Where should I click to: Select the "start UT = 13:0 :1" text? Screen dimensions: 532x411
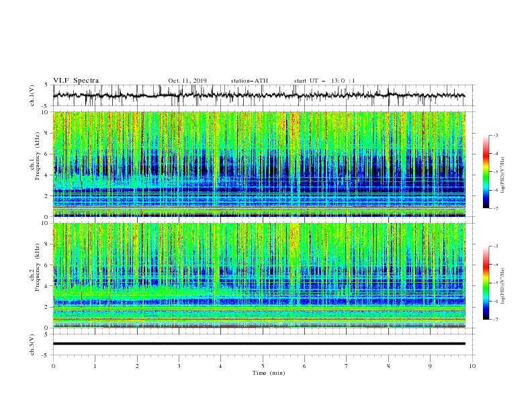coord(324,81)
